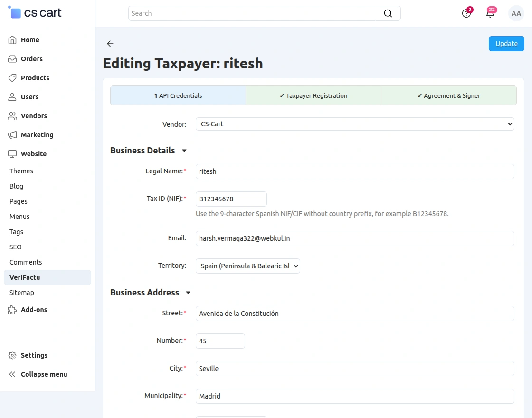The height and width of the screenshot is (418, 532).
Task: Click the Users person icon
Action: pyautogui.click(x=12, y=97)
